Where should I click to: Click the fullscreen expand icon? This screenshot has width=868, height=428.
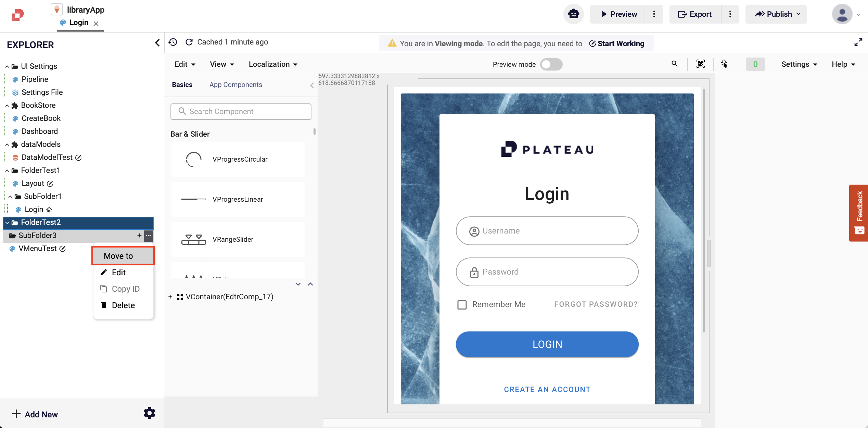point(858,42)
